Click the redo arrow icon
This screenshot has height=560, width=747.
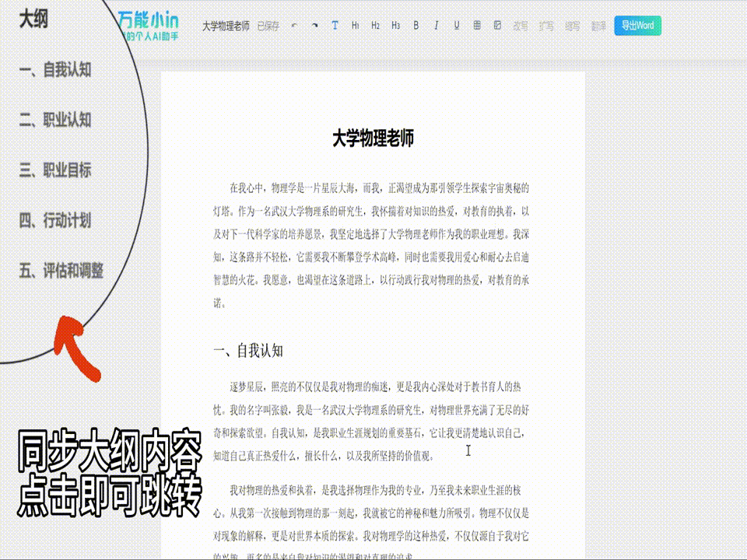coord(314,26)
